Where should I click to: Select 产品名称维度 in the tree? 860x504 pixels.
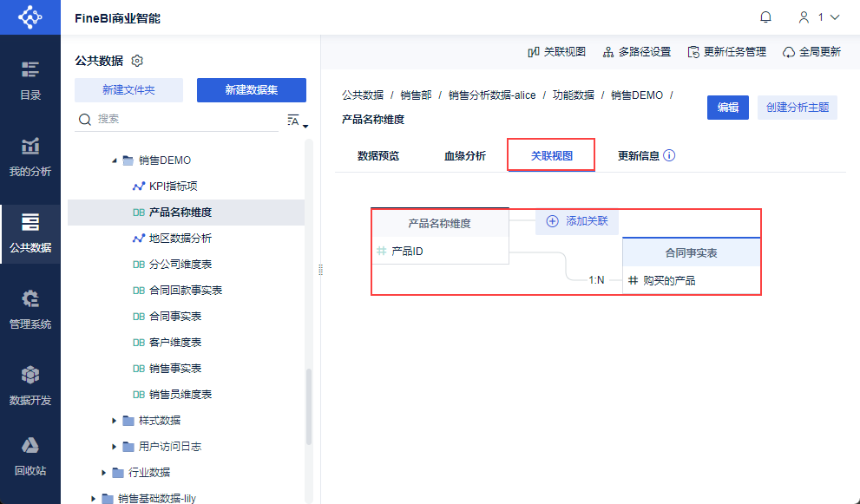click(186, 213)
